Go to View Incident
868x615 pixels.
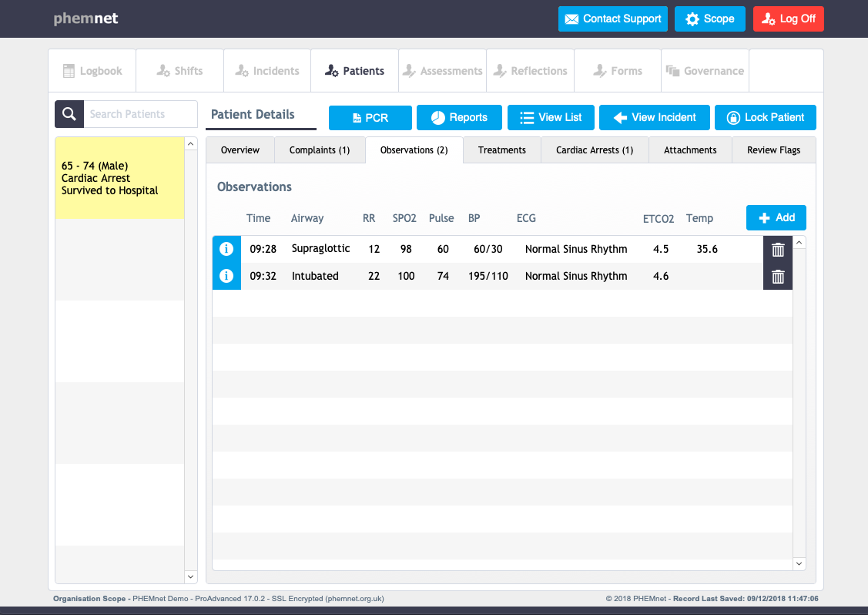tap(655, 117)
